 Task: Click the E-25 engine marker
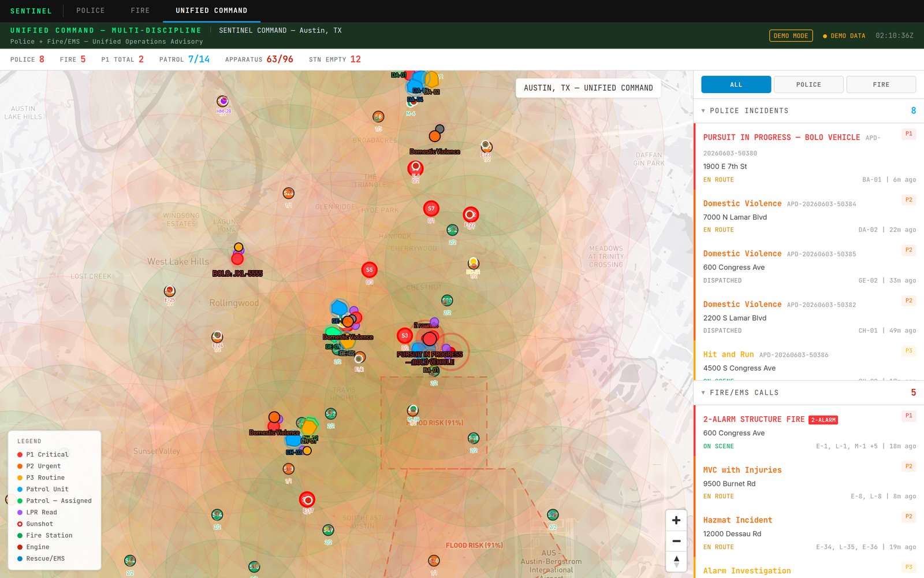coord(169,291)
